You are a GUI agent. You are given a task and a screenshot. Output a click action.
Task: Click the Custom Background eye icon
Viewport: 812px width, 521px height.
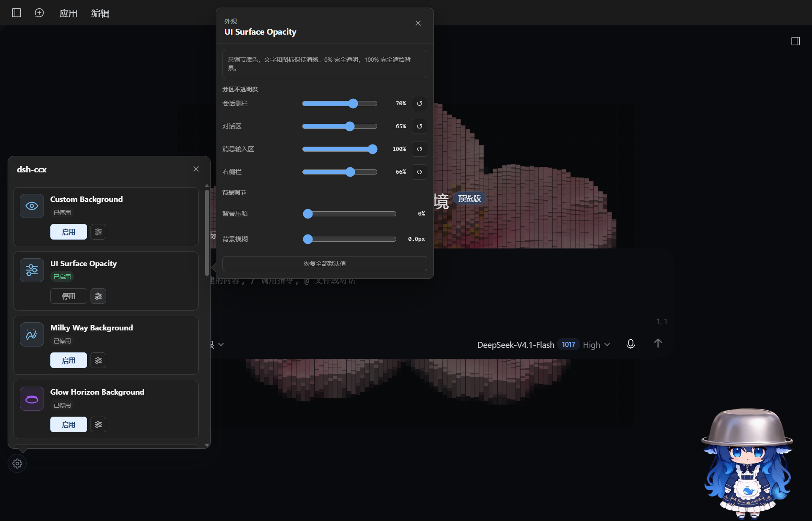(x=32, y=206)
